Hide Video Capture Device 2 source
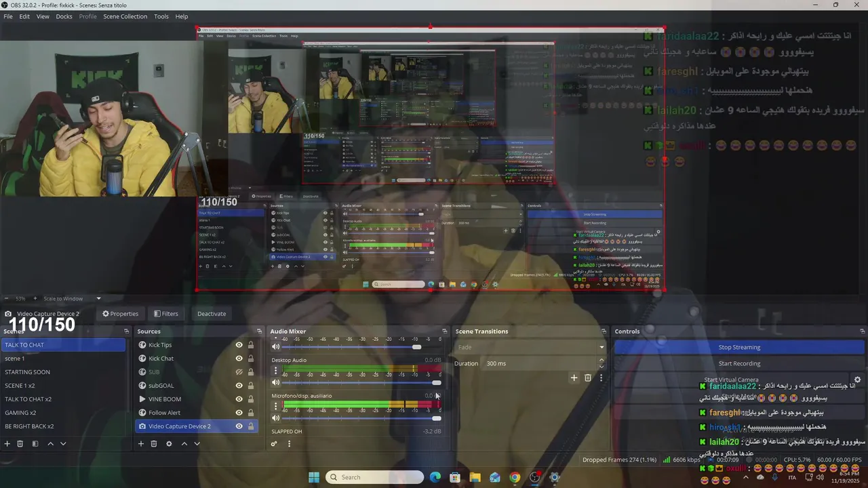 click(x=239, y=426)
